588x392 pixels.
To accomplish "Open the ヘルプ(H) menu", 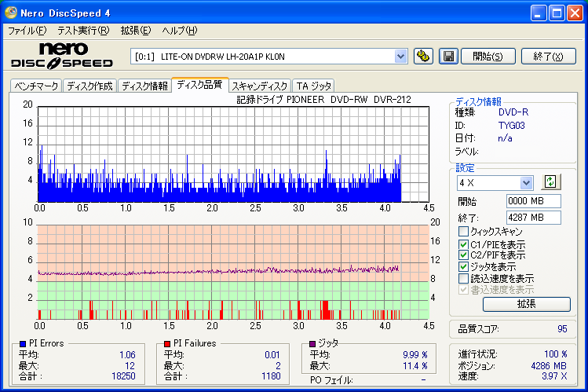I will (180, 31).
